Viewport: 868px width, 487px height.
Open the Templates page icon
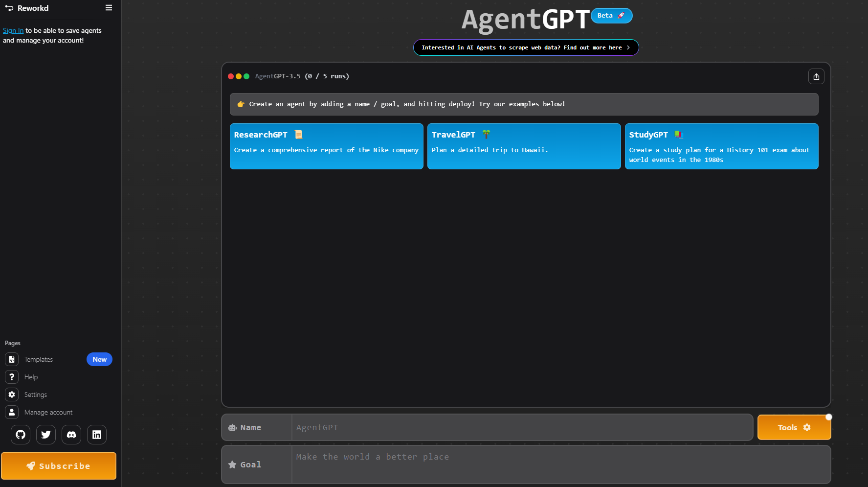12,359
